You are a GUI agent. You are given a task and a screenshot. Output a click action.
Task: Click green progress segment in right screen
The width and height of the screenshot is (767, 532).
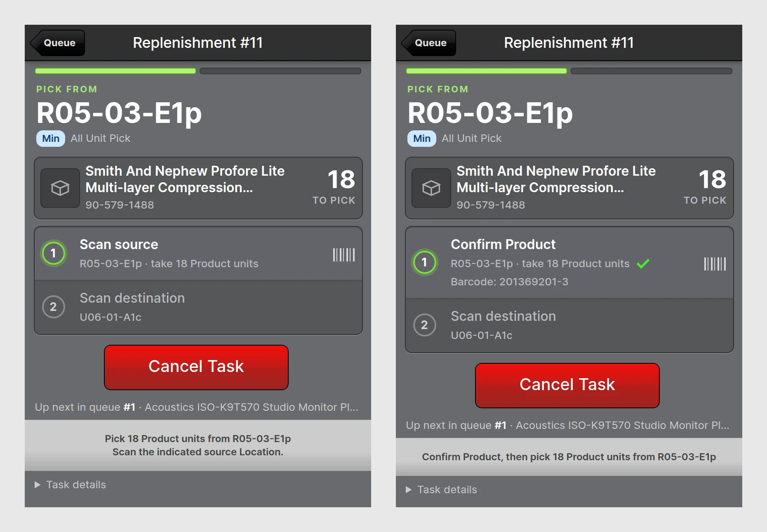coord(487,71)
